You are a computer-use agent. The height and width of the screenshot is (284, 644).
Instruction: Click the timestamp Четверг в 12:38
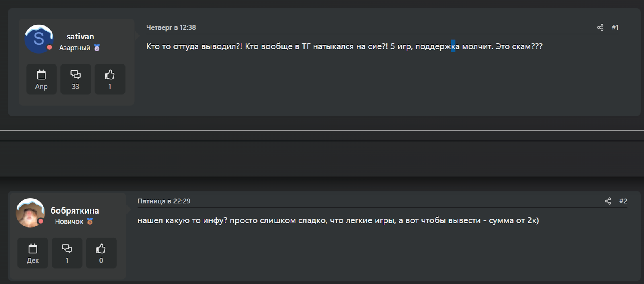click(x=171, y=27)
